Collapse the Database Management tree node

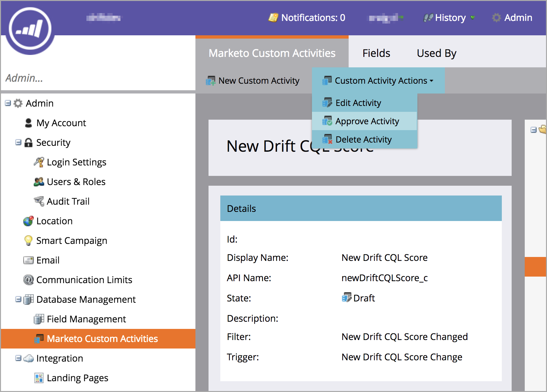pyautogui.click(x=18, y=299)
